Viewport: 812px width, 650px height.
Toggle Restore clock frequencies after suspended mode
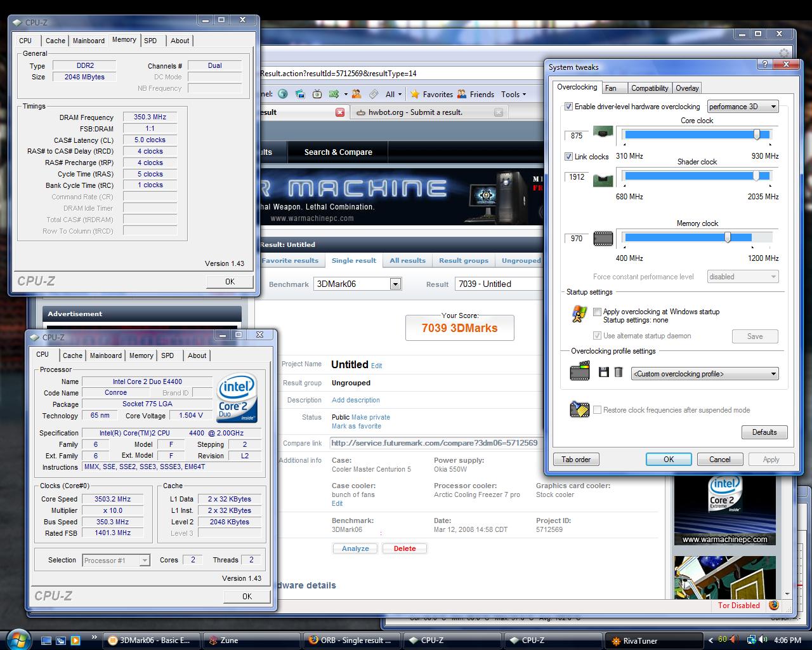[597, 410]
